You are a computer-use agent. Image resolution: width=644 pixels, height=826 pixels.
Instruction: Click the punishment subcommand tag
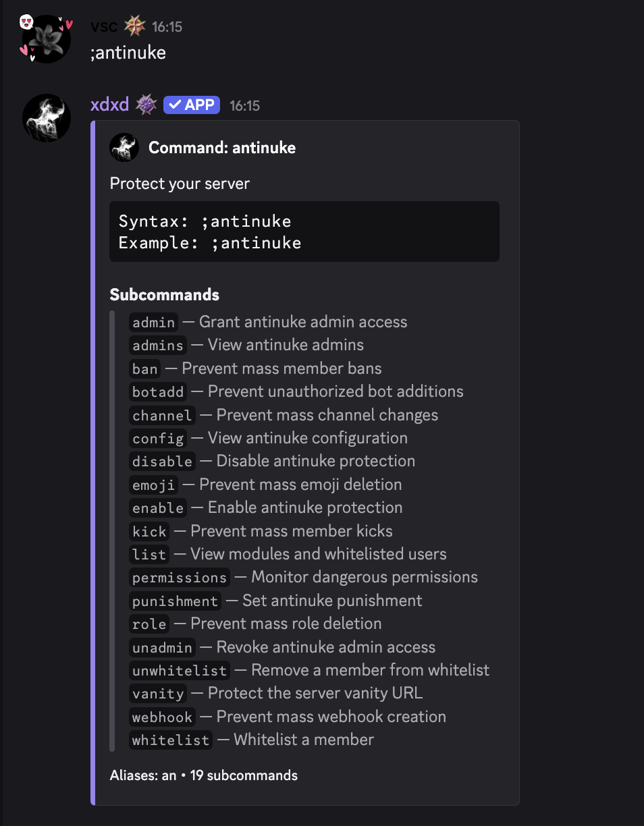tap(176, 601)
